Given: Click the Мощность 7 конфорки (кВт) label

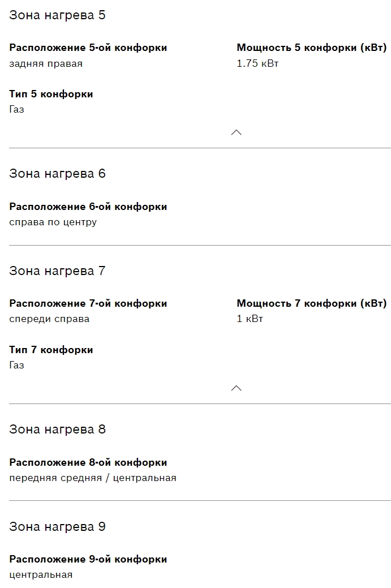Looking at the screenshot, I should (311, 304).
